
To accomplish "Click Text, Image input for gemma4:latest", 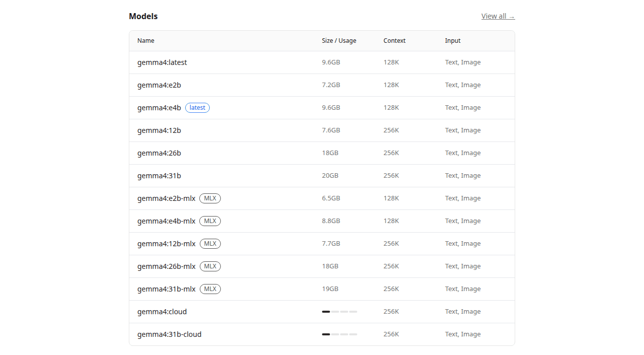I will point(463,62).
